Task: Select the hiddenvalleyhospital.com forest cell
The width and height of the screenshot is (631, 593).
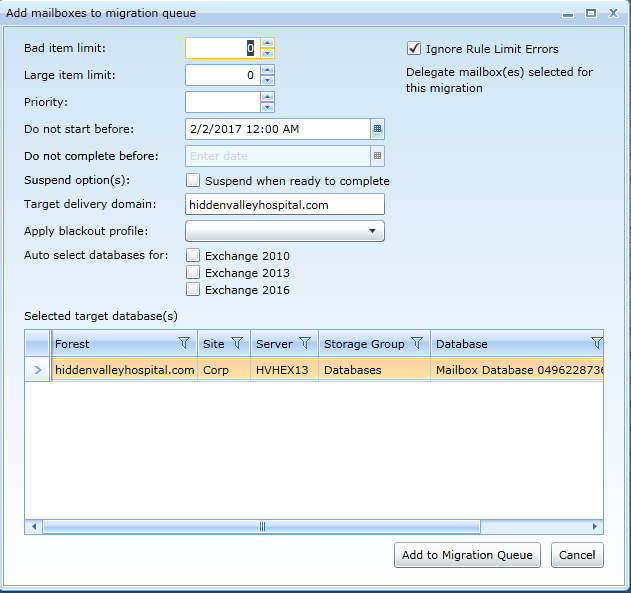Action: tap(124, 370)
